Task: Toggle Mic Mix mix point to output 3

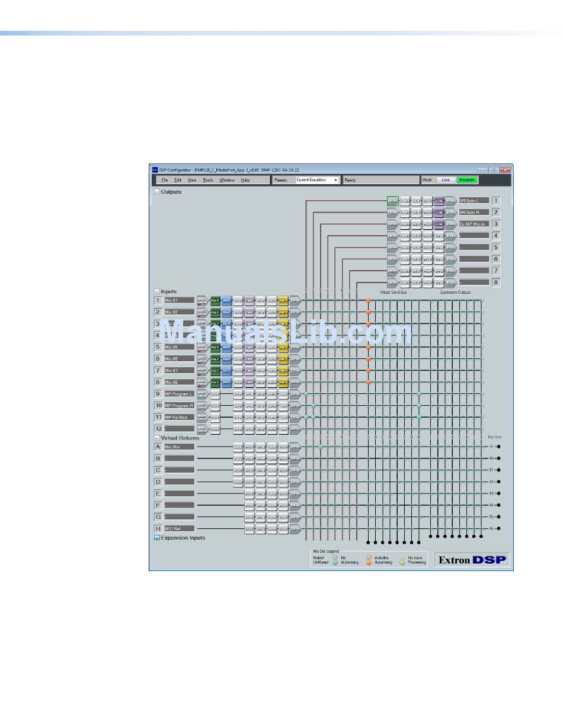Action: (320, 447)
